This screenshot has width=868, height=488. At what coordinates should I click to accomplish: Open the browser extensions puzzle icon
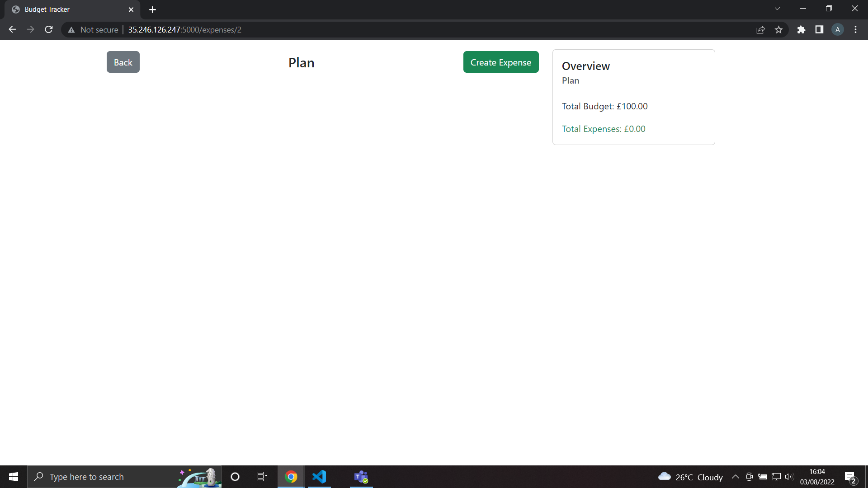click(802, 29)
